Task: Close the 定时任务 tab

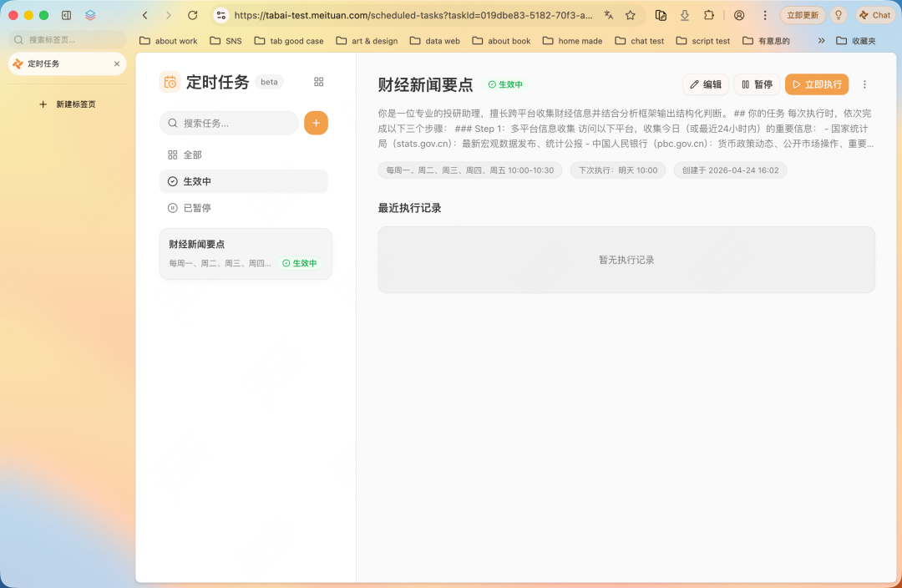Action: tap(117, 63)
